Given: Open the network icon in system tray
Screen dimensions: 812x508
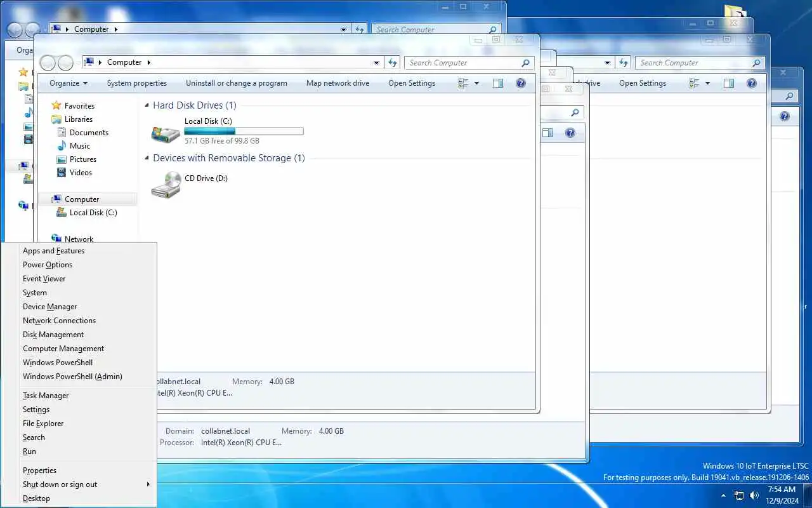Looking at the screenshot, I should click(739, 495).
